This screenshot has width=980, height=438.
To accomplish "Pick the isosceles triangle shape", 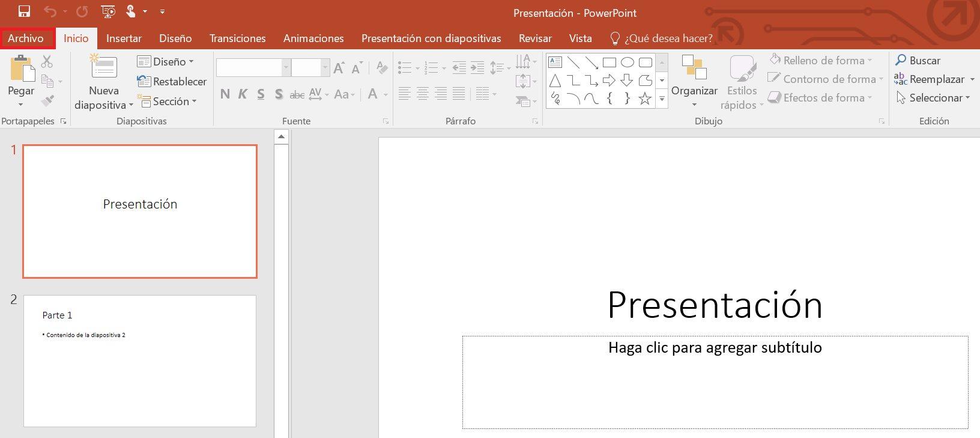I will [555, 81].
